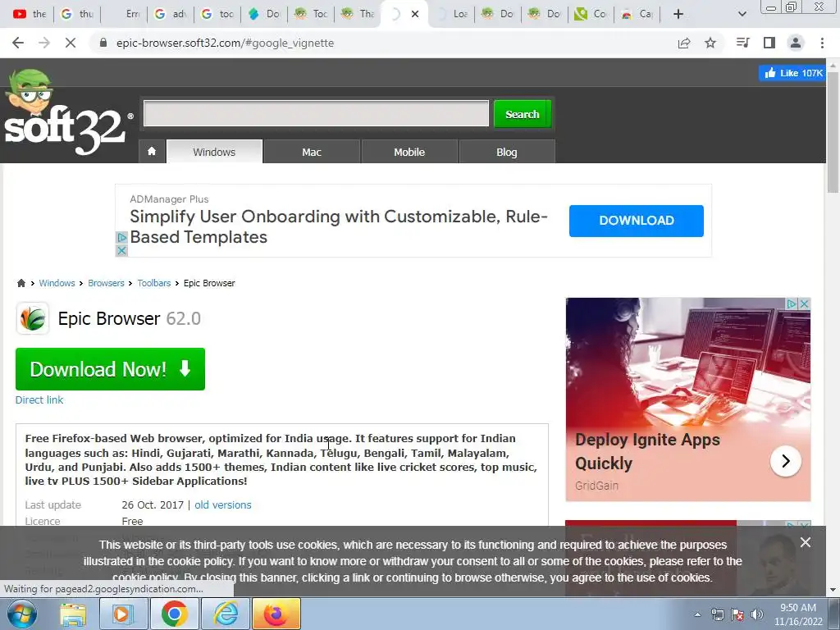The height and width of the screenshot is (630, 840).
Task: Click the Direct link
Action: [39, 399]
